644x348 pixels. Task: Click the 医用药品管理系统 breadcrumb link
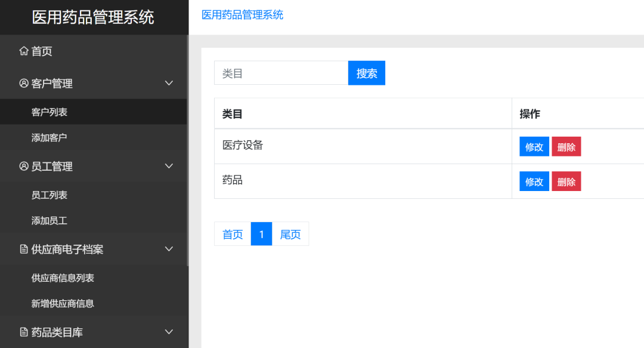(x=241, y=14)
